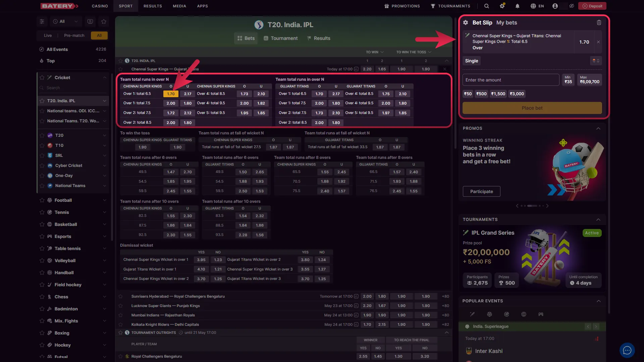This screenshot has height=362, width=644.
Task: Open the IPL Grand Series tournament card
Action: pyautogui.click(x=532, y=258)
